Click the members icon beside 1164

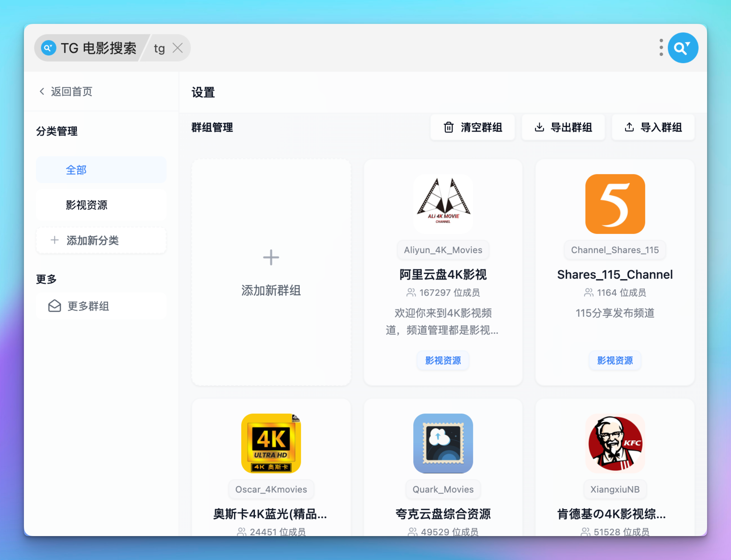(x=589, y=293)
